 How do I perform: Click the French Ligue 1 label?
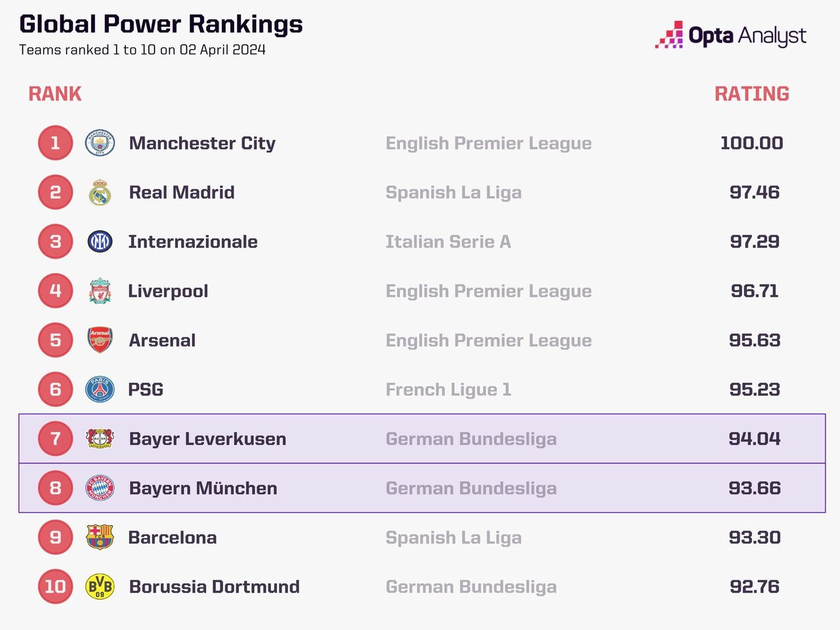[448, 389]
